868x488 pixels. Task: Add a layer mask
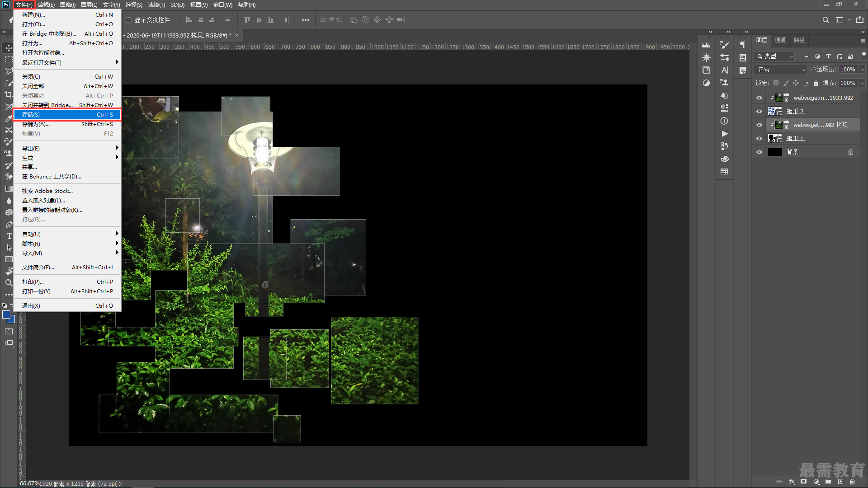coord(803,482)
